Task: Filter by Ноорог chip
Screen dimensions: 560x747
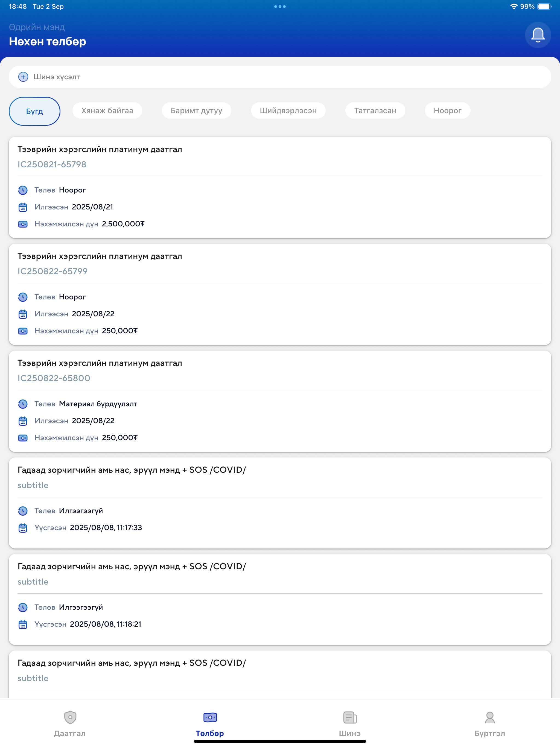Action: tap(447, 110)
